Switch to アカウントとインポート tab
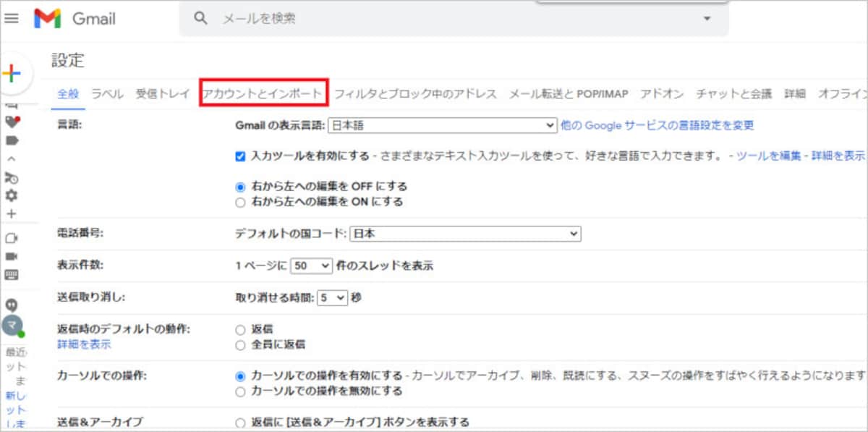This screenshot has height=432, width=868. [x=263, y=93]
